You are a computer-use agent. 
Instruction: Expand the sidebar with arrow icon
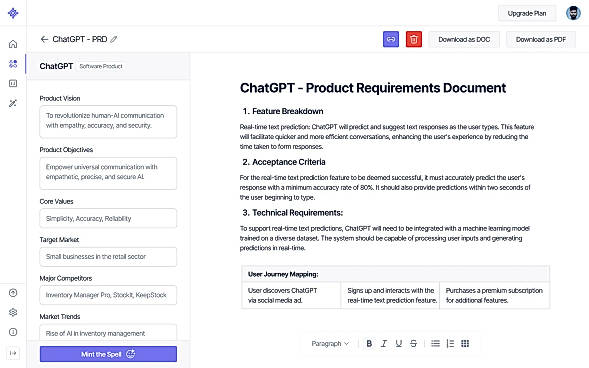coord(13,353)
